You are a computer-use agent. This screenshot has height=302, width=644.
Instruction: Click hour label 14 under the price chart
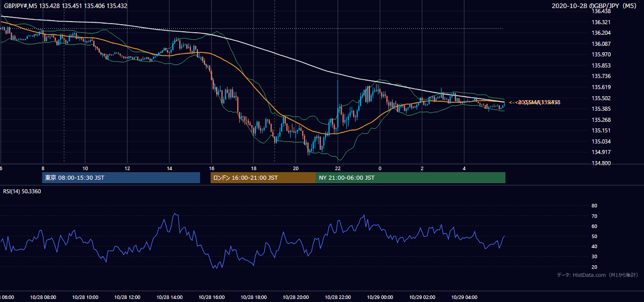pos(169,169)
